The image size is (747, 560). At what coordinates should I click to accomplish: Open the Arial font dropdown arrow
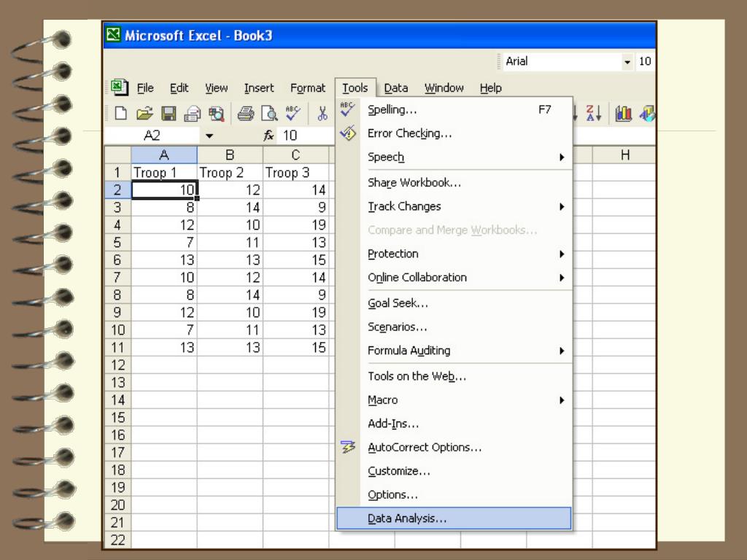tap(627, 62)
